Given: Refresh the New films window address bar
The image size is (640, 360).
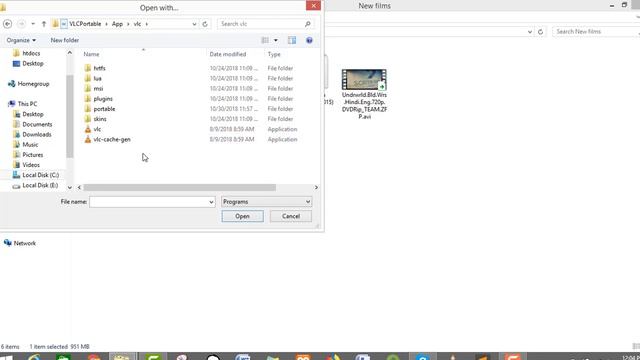Looking at the screenshot, I should [x=540, y=31].
